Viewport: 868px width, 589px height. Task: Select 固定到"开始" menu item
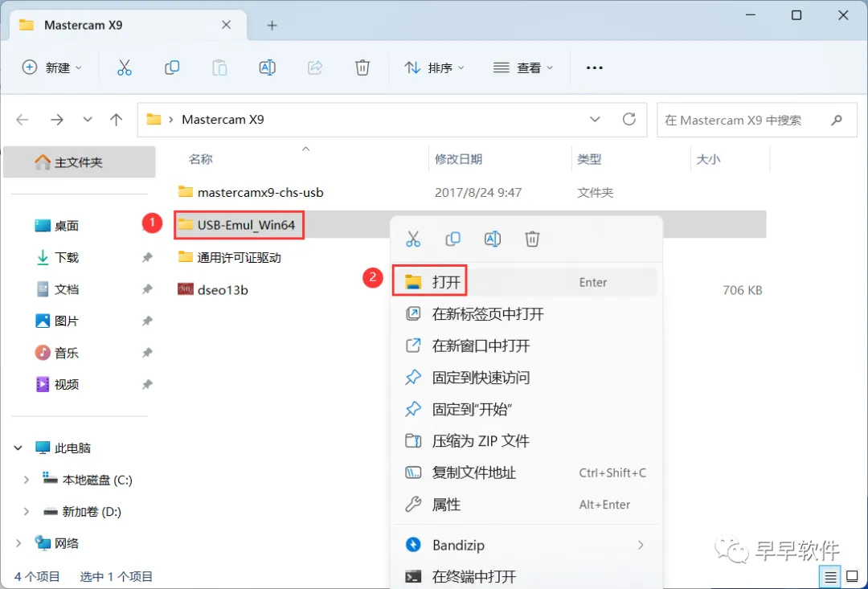[x=526, y=410]
